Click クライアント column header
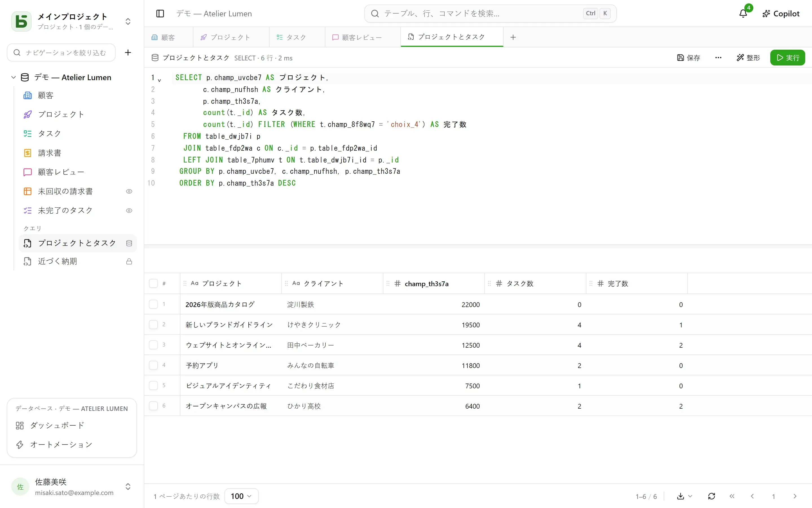Screen dimensions: 812x508 332,284
